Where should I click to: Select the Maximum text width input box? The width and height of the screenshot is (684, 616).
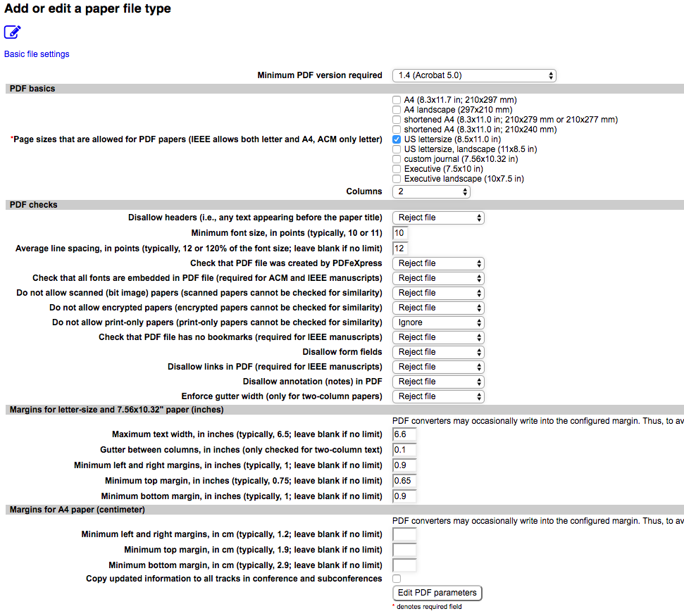(x=404, y=434)
